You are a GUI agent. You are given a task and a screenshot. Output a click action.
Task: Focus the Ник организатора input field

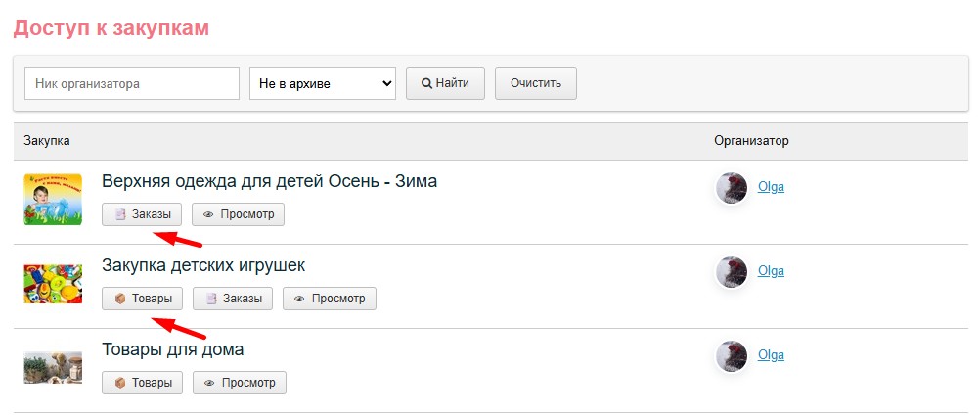tap(132, 83)
